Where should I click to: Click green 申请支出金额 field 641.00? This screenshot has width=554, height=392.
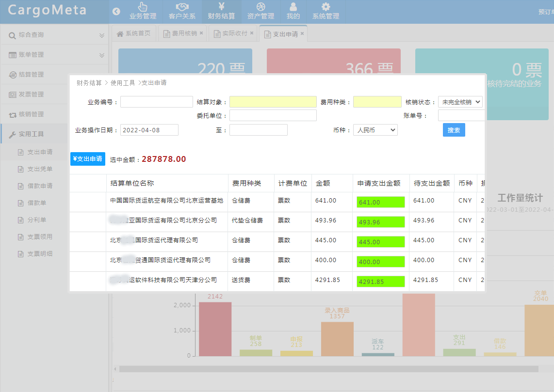pos(380,202)
